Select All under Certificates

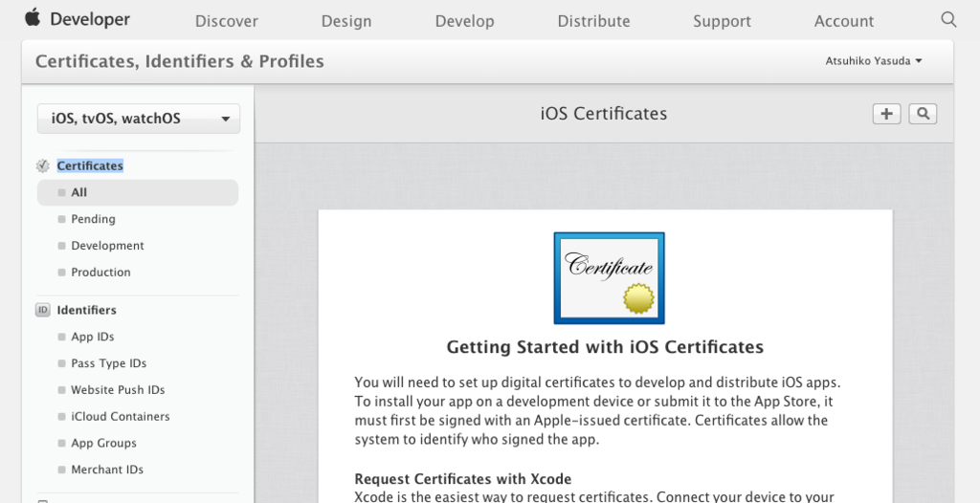[138, 192]
